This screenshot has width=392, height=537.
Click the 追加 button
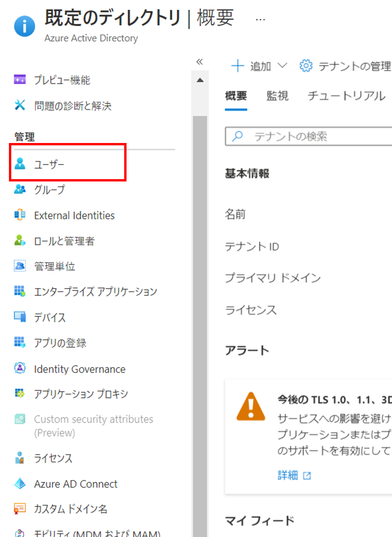point(259,66)
